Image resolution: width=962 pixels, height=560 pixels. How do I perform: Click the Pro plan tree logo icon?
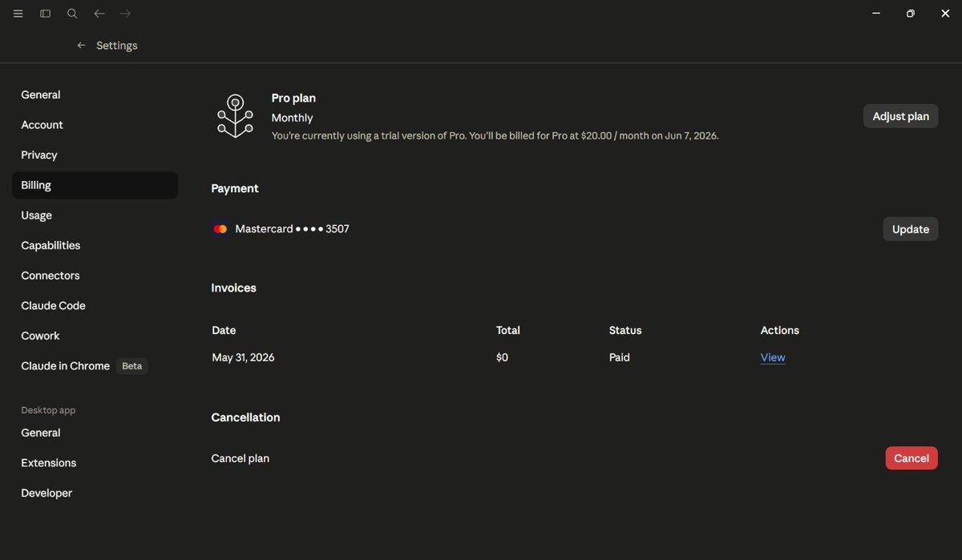235,116
